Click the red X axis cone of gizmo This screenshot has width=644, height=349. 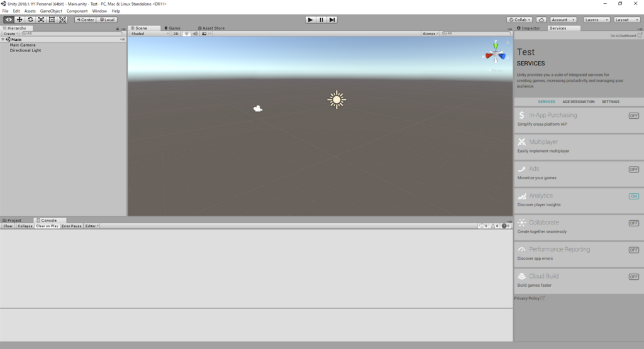[x=489, y=55]
